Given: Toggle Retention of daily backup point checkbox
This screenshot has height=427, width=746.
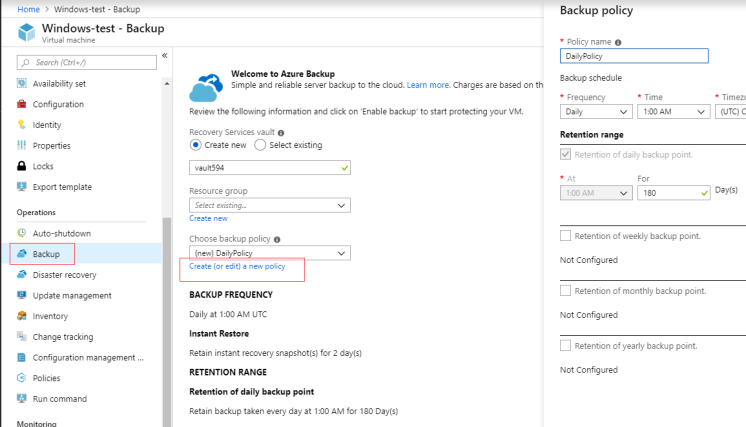Looking at the screenshot, I should pyautogui.click(x=565, y=155).
